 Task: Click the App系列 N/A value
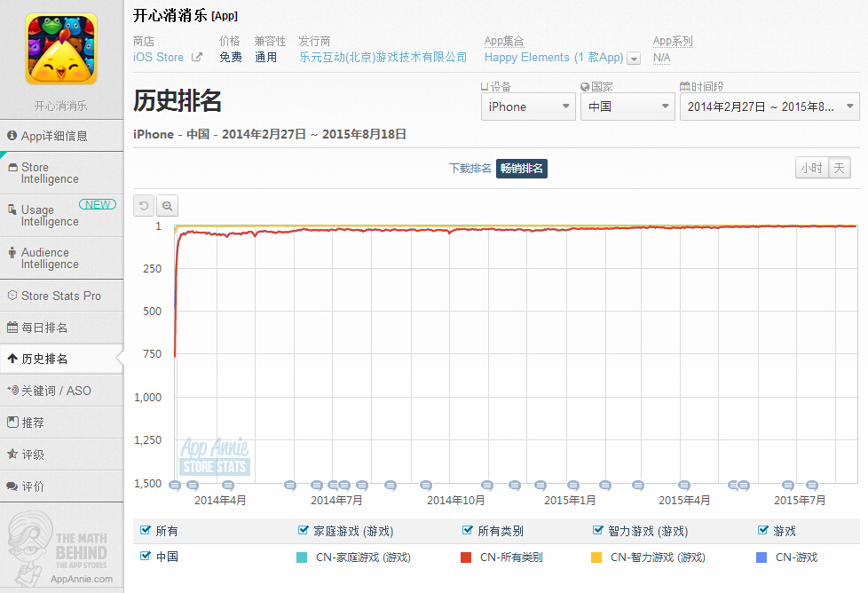click(x=661, y=58)
